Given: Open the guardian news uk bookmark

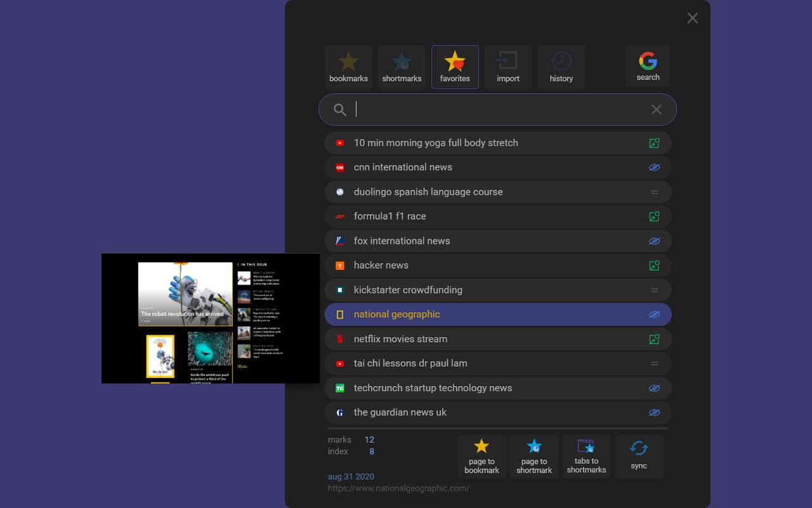Looking at the screenshot, I should pyautogui.click(x=498, y=413).
